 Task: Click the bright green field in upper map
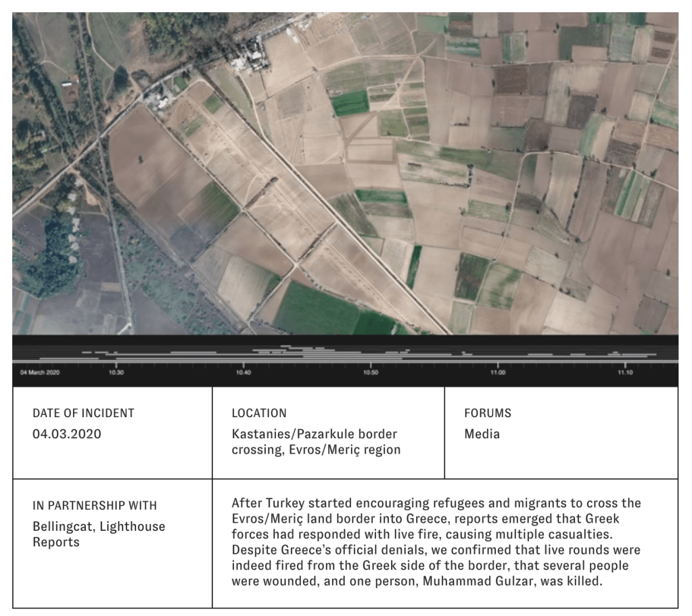(350, 103)
